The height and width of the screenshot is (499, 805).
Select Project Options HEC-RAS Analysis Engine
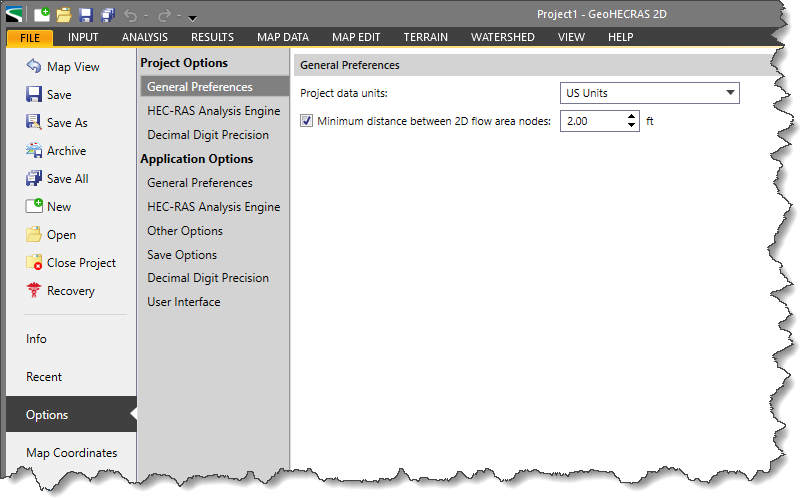213,111
